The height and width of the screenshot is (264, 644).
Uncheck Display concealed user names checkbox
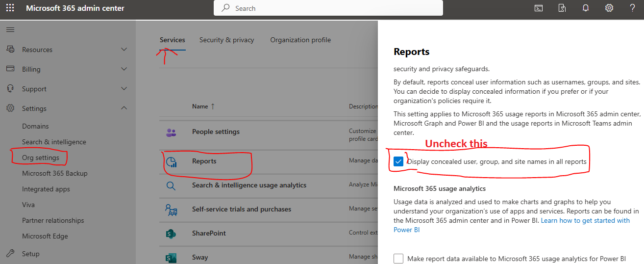(398, 161)
